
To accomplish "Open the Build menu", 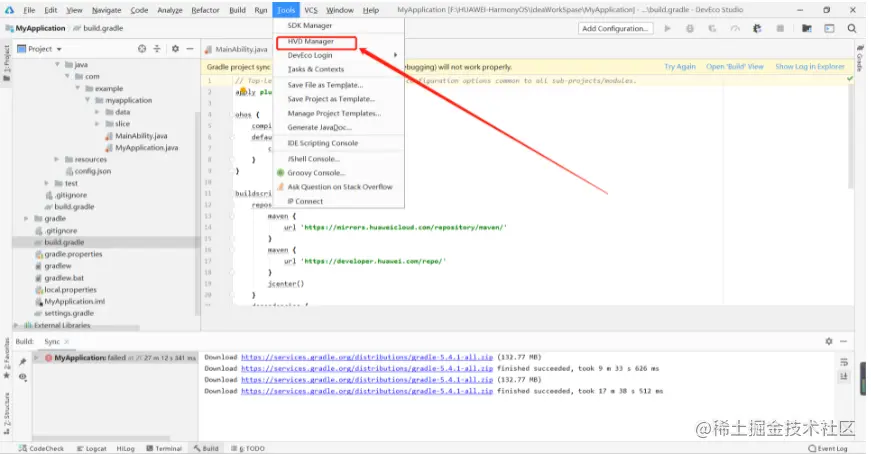I will point(237,10).
